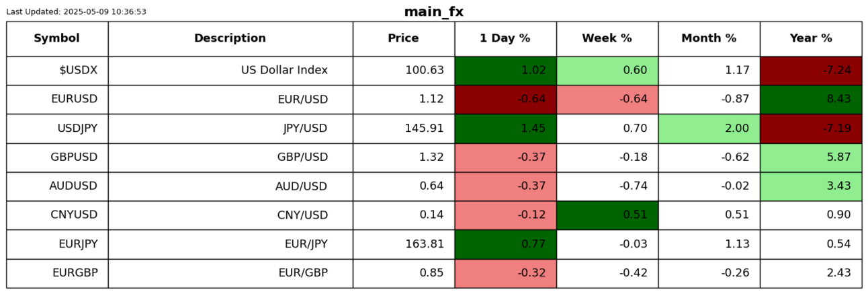Image resolution: width=868 pixels, height=294 pixels.
Task: Click dark green 1.02 cell
Action: click(505, 71)
